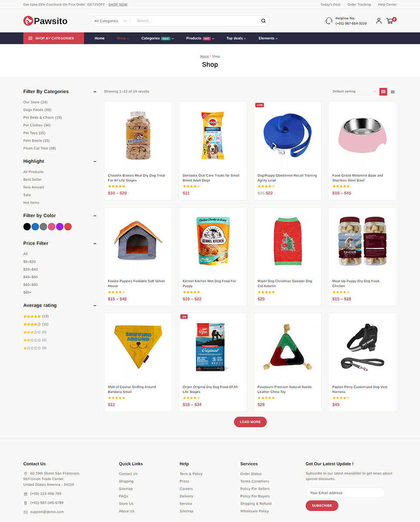The image size is (420, 522).
Task: Click the Pawsito logo
Action: (45, 20)
